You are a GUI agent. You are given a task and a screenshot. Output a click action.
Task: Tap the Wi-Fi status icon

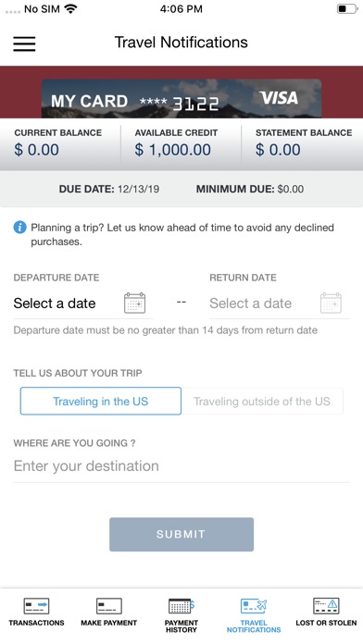click(71, 8)
